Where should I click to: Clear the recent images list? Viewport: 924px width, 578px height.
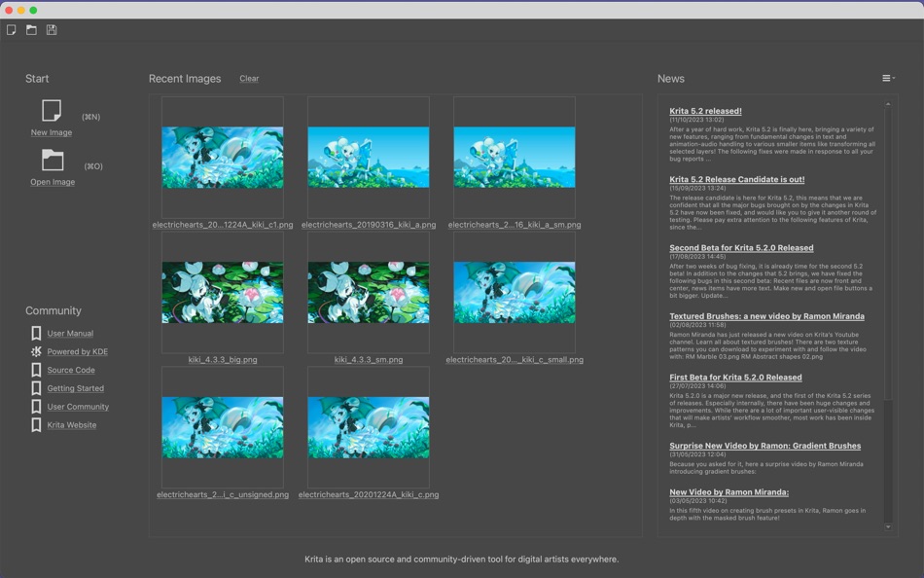(249, 79)
